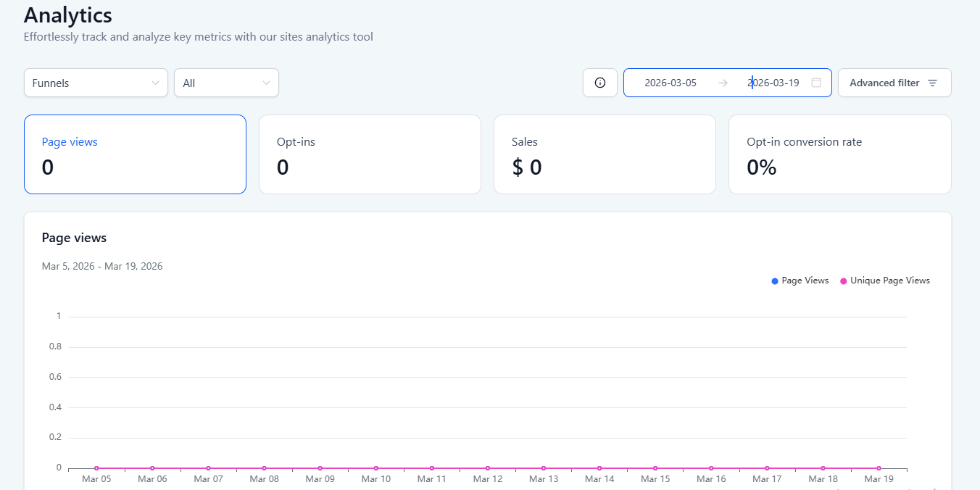980x490 pixels.
Task: Select the Mar 12 chart data point
Action: point(488,468)
